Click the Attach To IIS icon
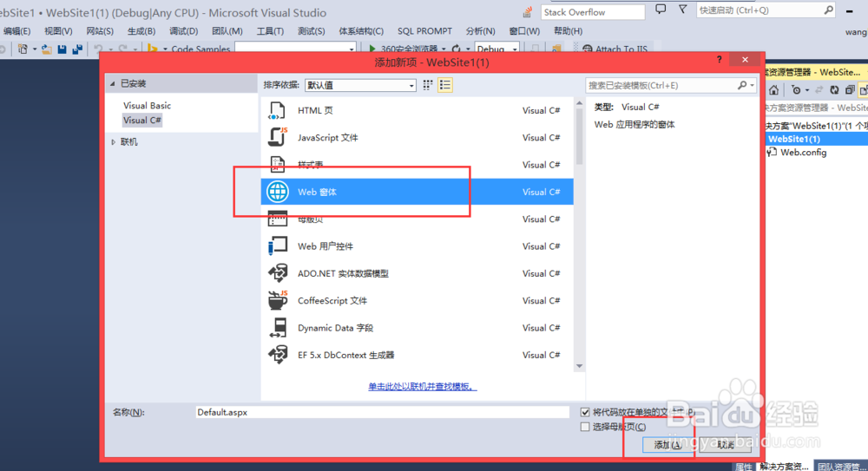The image size is (868, 471). [588, 49]
